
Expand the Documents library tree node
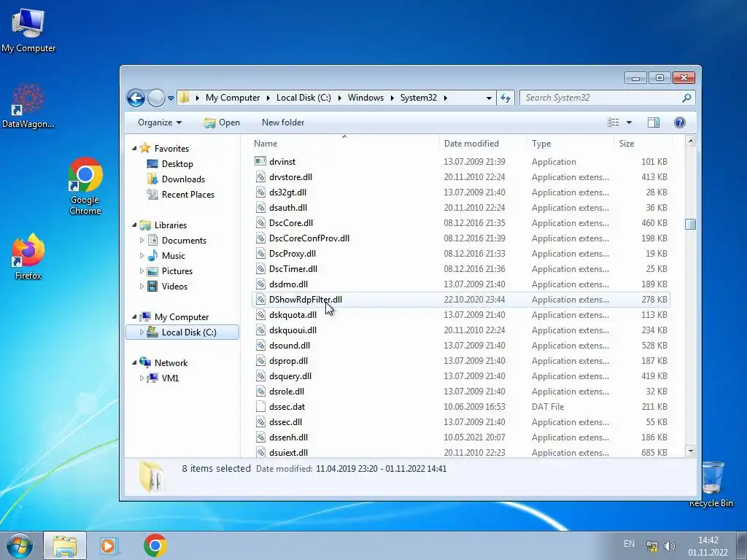click(142, 241)
